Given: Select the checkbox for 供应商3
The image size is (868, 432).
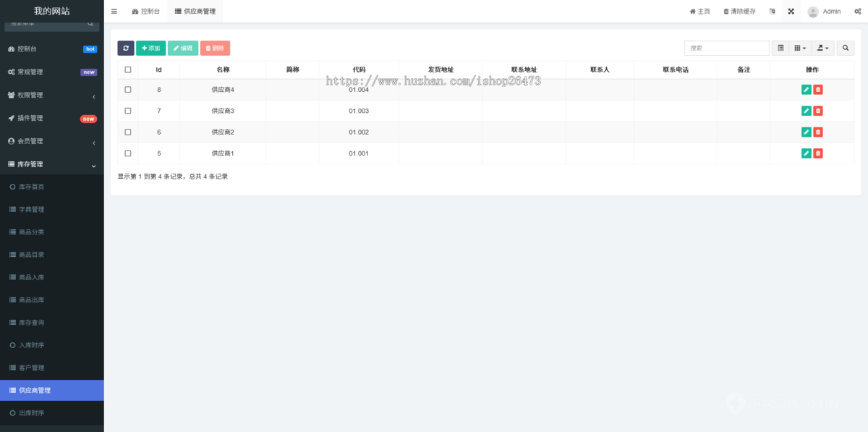Looking at the screenshot, I should [x=128, y=111].
